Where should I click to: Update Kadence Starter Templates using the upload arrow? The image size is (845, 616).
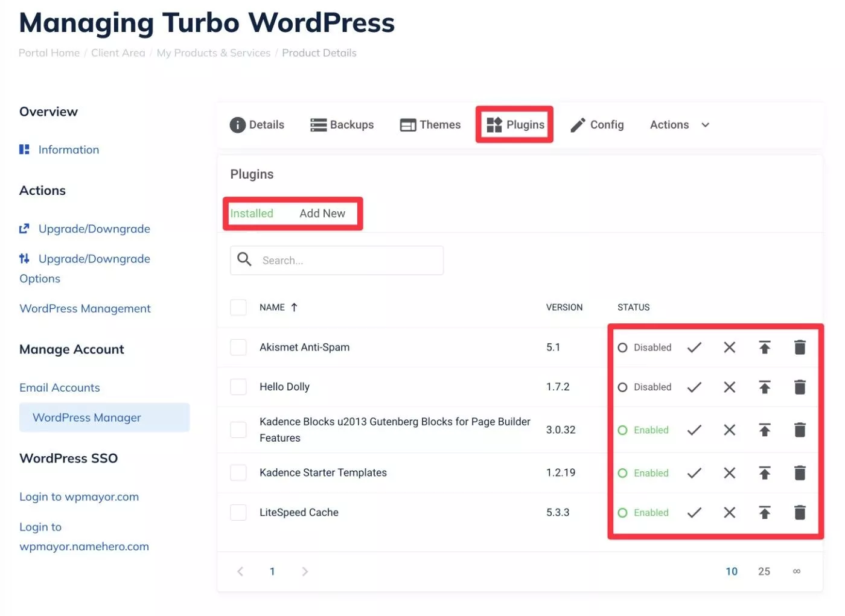point(765,473)
